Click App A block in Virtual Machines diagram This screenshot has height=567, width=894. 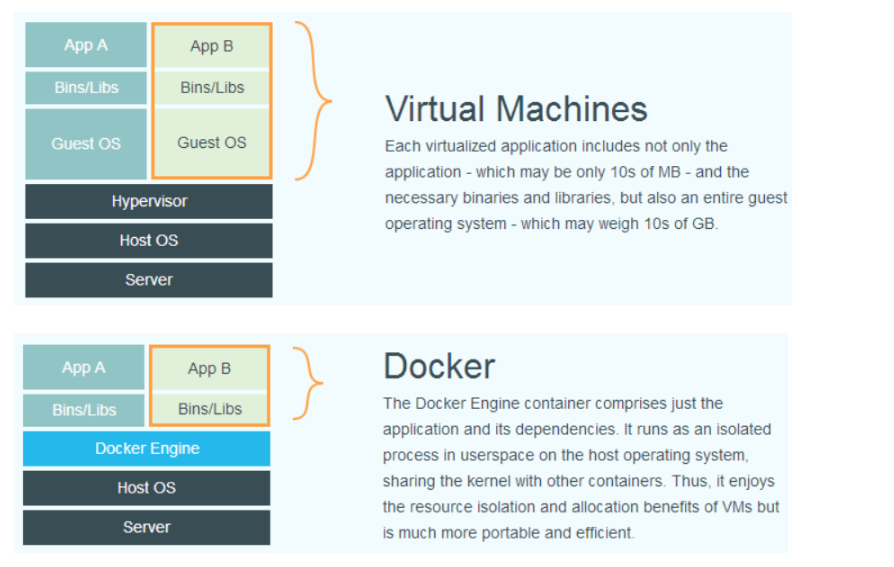point(86,45)
